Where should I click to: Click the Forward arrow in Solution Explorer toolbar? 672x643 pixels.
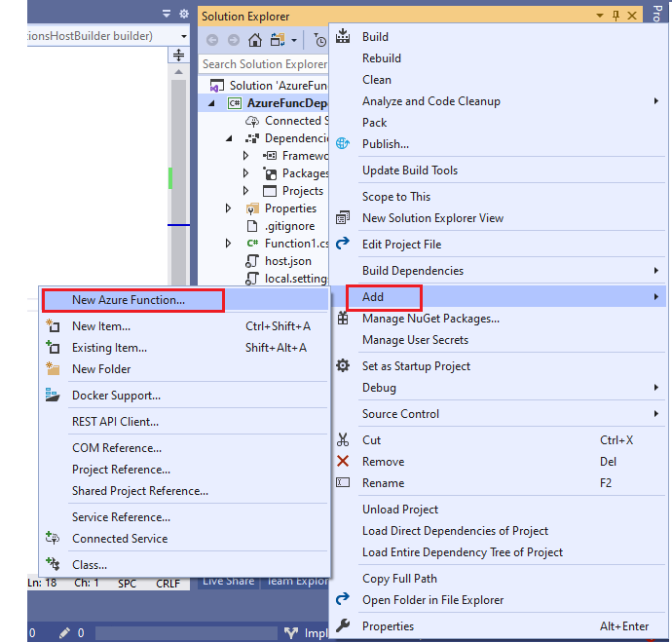coord(234,40)
